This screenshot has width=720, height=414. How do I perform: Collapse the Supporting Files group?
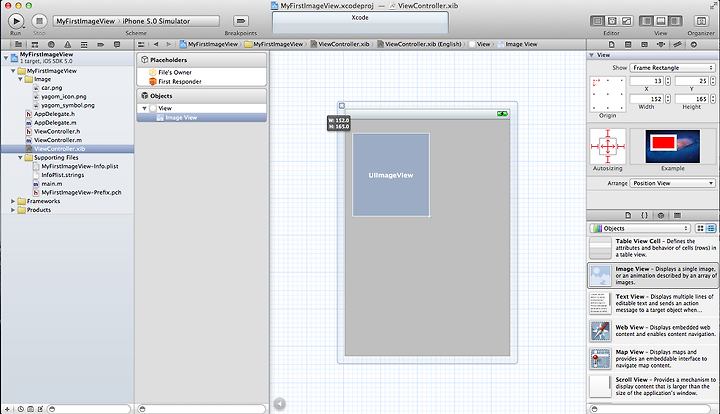[21, 157]
